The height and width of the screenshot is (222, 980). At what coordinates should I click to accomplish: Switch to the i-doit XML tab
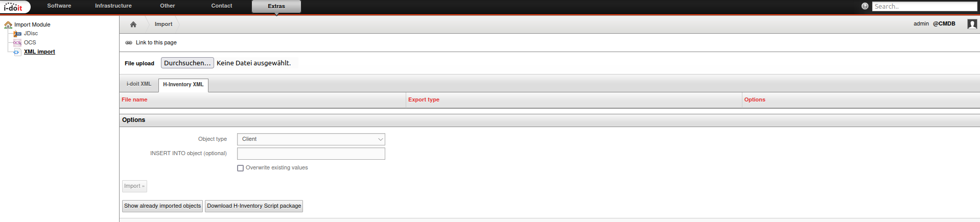coord(139,84)
